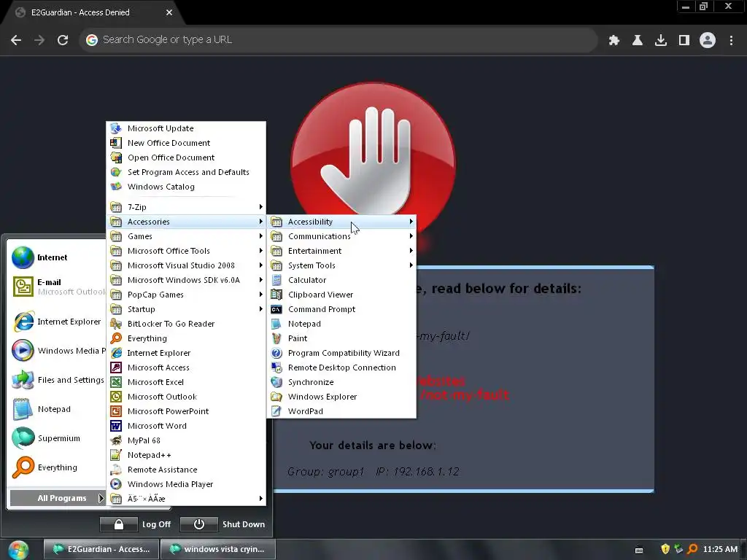
Task: Select the Accessories menu entry
Action: tap(186, 222)
